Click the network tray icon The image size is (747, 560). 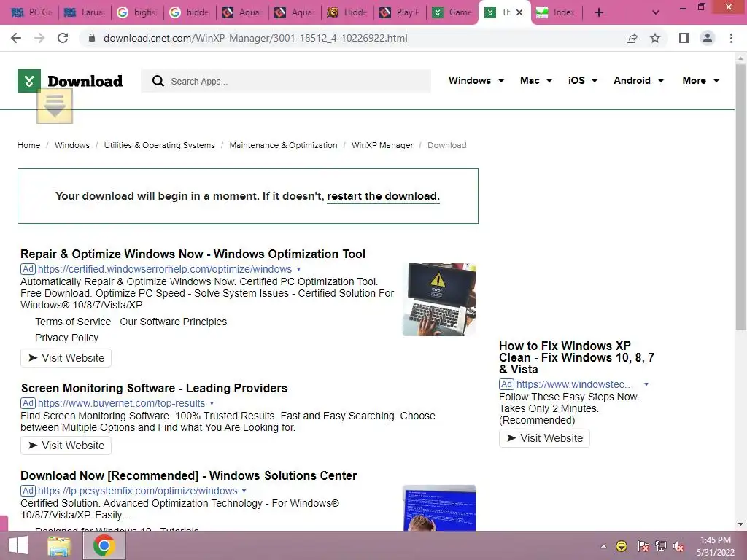tap(660, 546)
